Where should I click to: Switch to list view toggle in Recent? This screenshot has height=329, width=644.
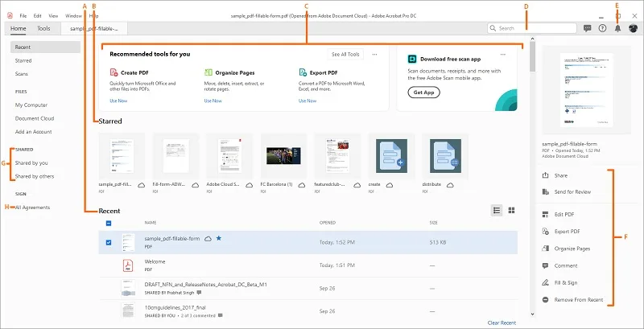(497, 210)
